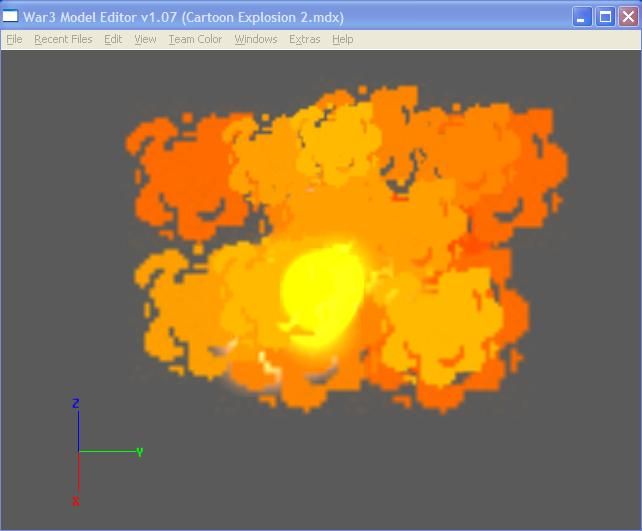Viewport: 642px width, 531px height.
Task: Open the File menu
Action: click(14, 39)
